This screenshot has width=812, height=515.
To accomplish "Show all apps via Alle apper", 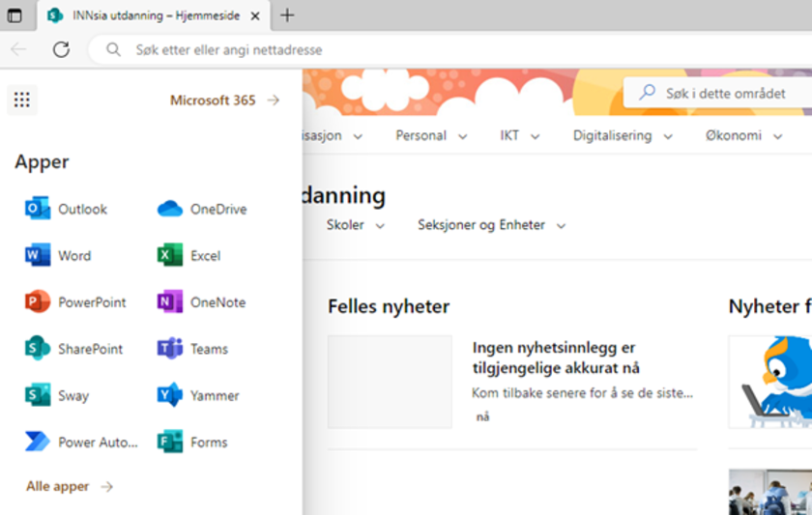I will click(x=70, y=486).
